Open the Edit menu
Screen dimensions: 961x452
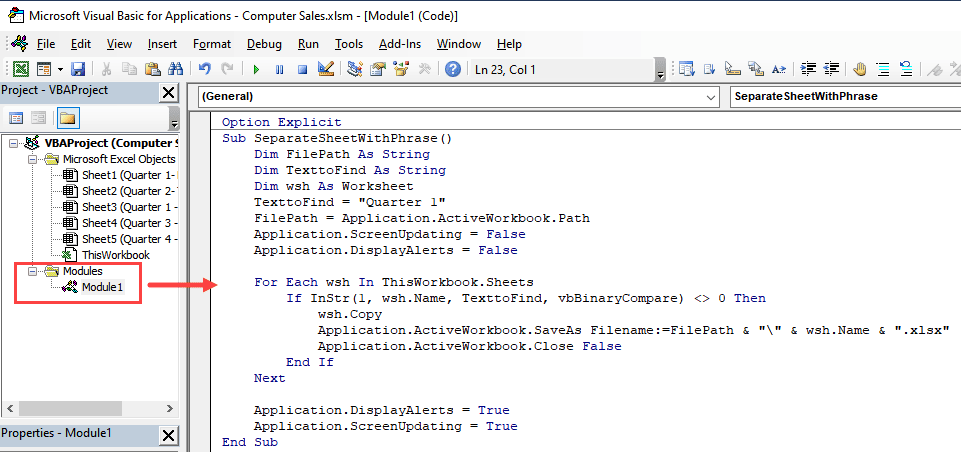pos(81,44)
